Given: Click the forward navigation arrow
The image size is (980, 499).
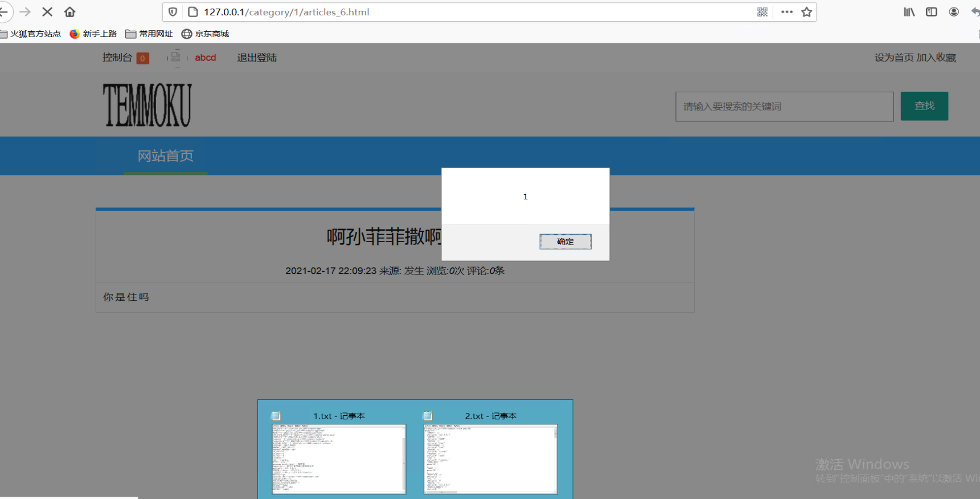Looking at the screenshot, I should pos(25,12).
